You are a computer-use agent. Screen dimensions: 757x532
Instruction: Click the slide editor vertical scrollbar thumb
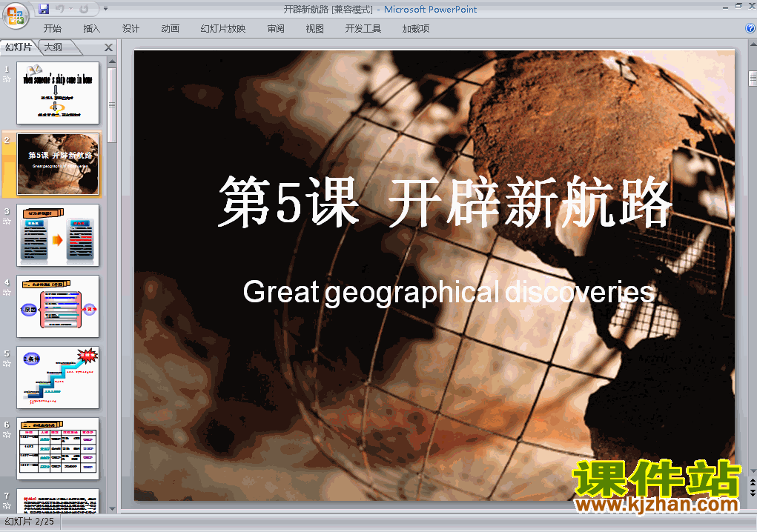click(x=753, y=79)
